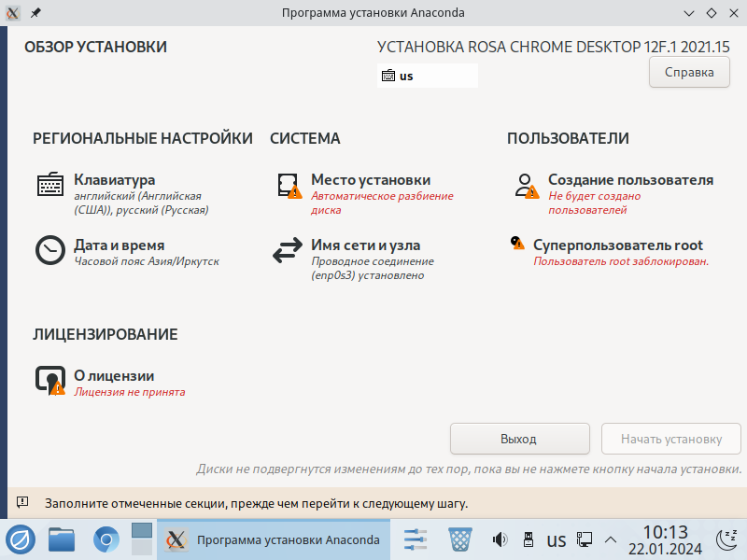The height and width of the screenshot is (560, 747).
Task: Open Дата и время clock icon
Action: (50, 250)
